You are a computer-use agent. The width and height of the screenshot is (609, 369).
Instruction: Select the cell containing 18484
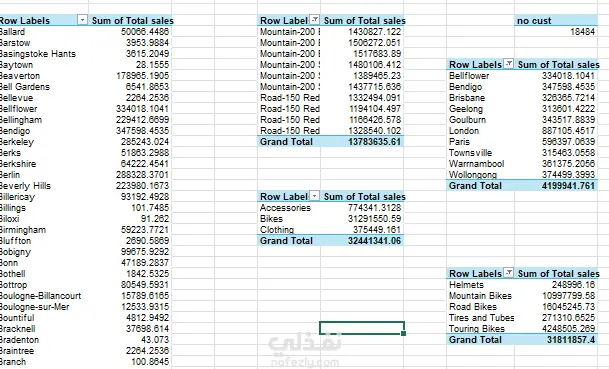tap(556, 32)
